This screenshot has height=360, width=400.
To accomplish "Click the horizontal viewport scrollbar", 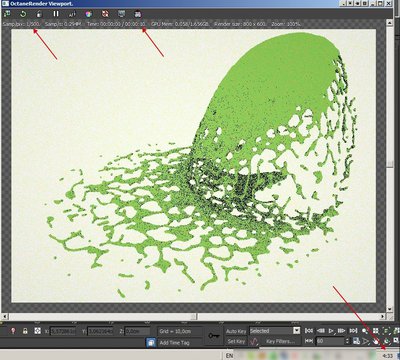I will pyautogui.click(x=196, y=316).
